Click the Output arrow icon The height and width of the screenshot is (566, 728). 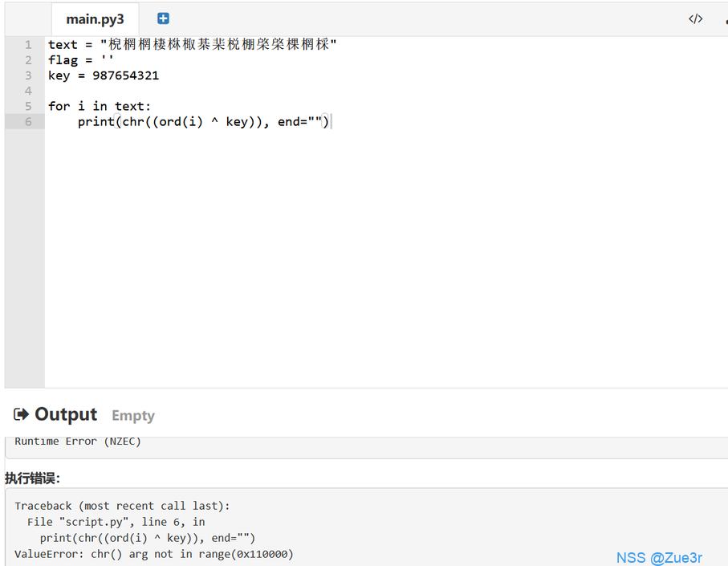[21, 414]
